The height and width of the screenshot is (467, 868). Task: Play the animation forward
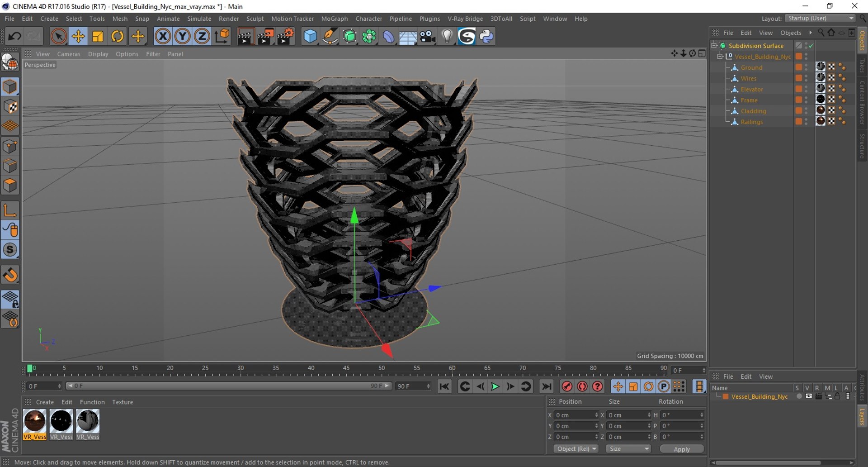point(495,386)
